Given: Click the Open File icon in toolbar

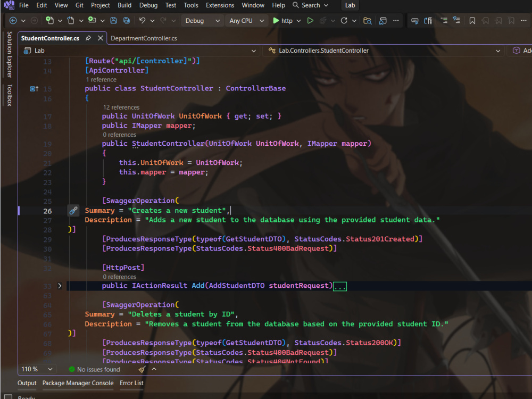Looking at the screenshot, I should tap(71, 21).
